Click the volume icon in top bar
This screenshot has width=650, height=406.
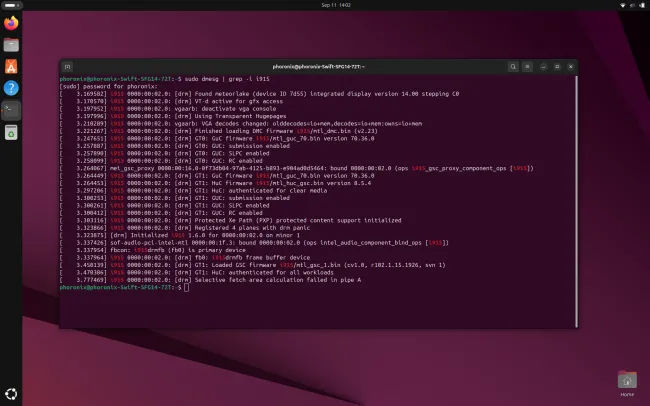tap(633, 5)
